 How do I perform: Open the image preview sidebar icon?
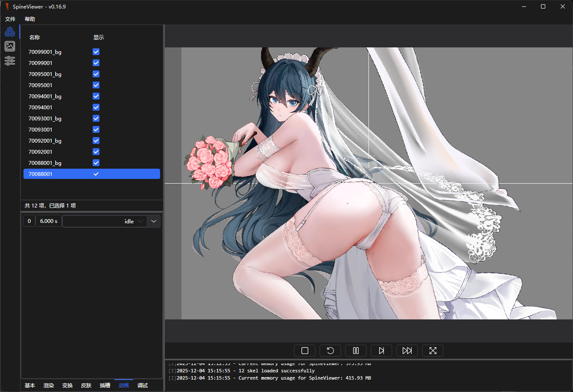click(x=10, y=46)
